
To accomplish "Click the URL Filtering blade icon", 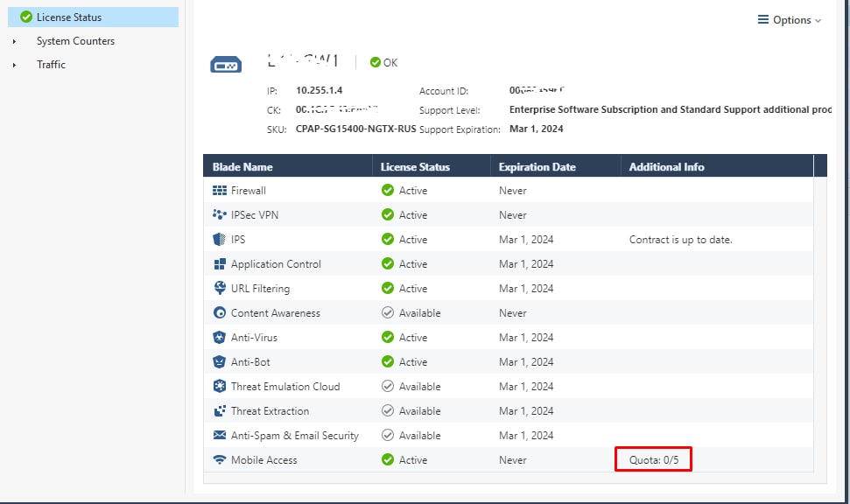I will 220,288.
